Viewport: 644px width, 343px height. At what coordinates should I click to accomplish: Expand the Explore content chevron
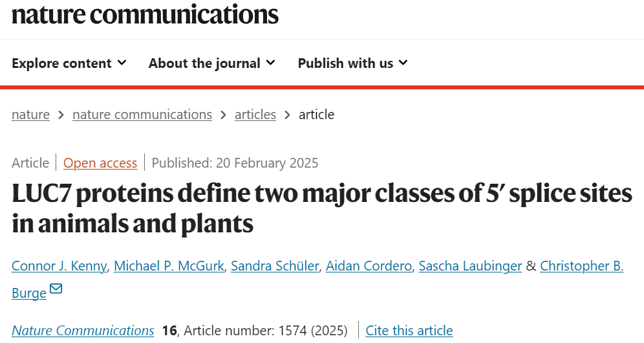point(122,63)
